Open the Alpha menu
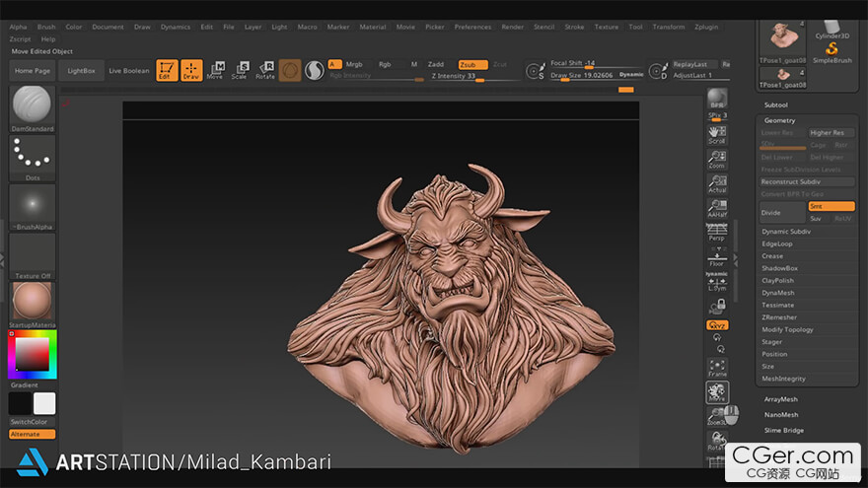Viewport: 868px width, 488px height. 19,28
